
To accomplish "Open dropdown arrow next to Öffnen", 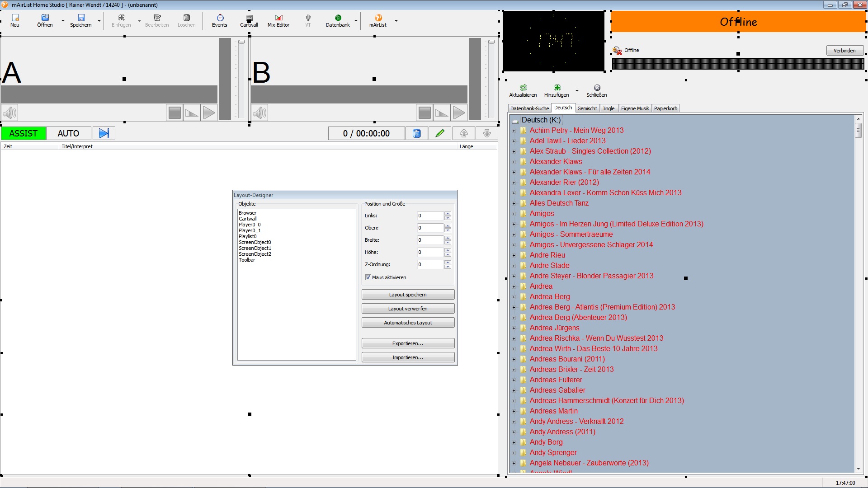I will point(63,21).
